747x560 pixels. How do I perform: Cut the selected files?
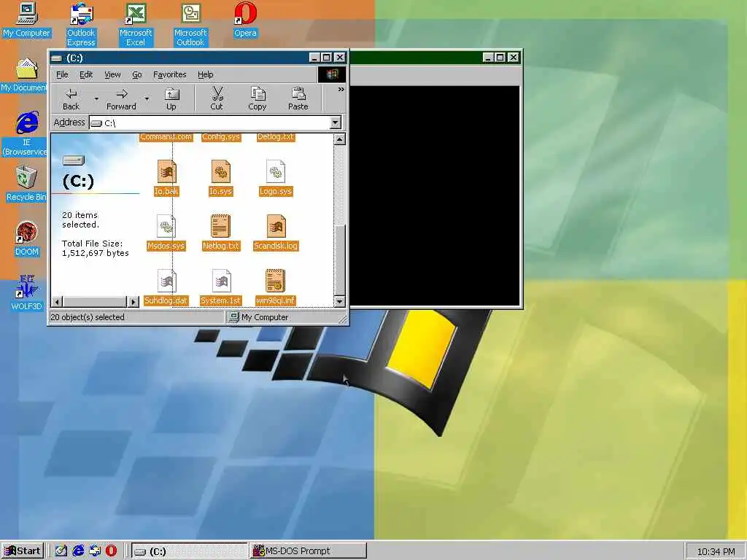217,99
